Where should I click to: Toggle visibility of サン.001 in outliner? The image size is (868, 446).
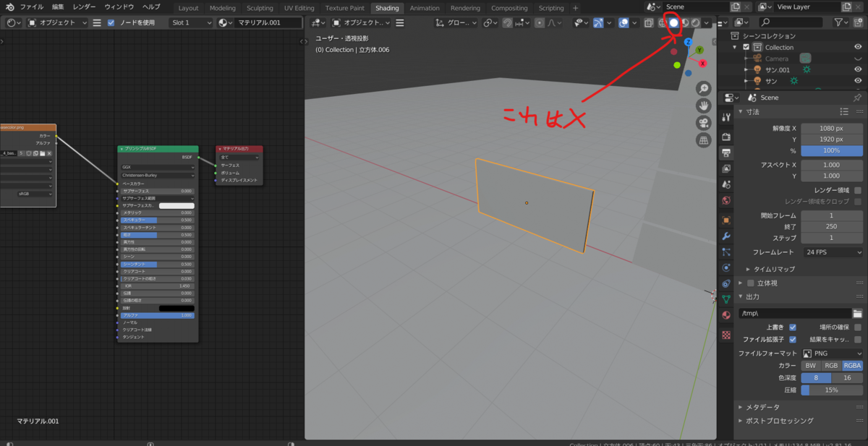858,69
